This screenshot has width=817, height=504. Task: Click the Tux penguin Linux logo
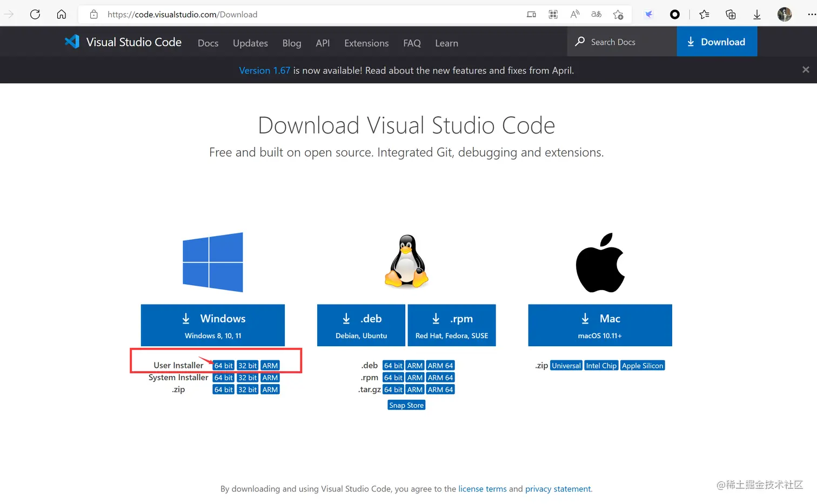[406, 262]
